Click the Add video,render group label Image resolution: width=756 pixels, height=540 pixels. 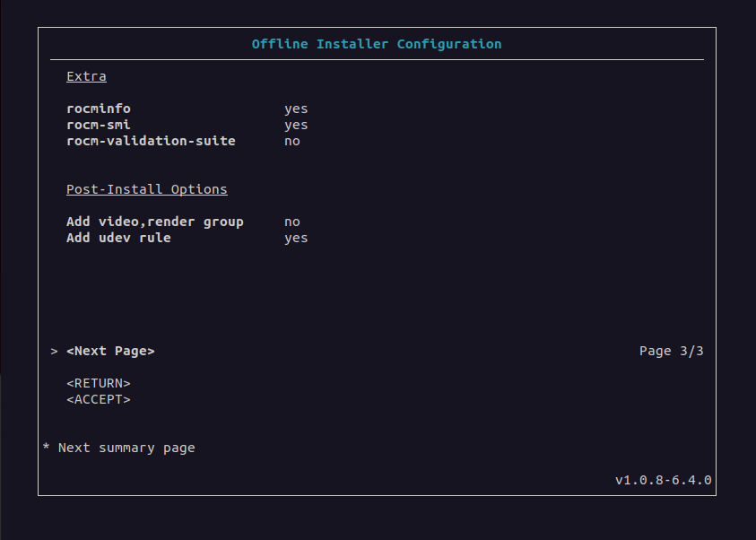[x=155, y=222]
